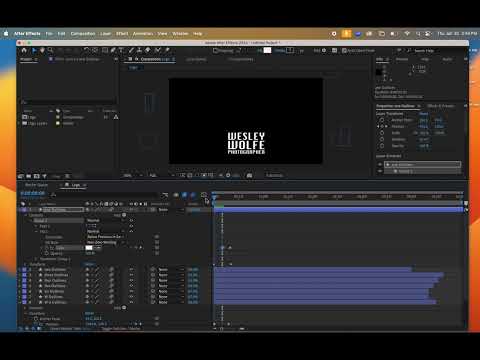Click the composition mini-flowchart icon in timeline

click(165, 195)
